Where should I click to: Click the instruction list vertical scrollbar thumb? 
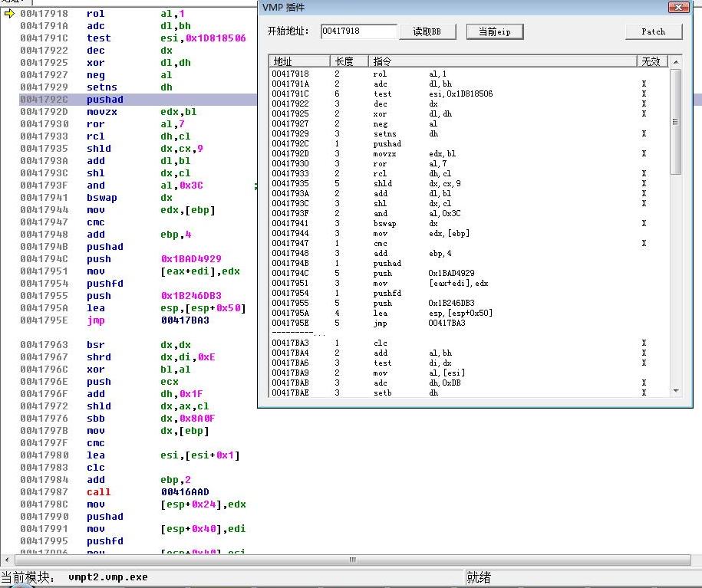[676, 123]
